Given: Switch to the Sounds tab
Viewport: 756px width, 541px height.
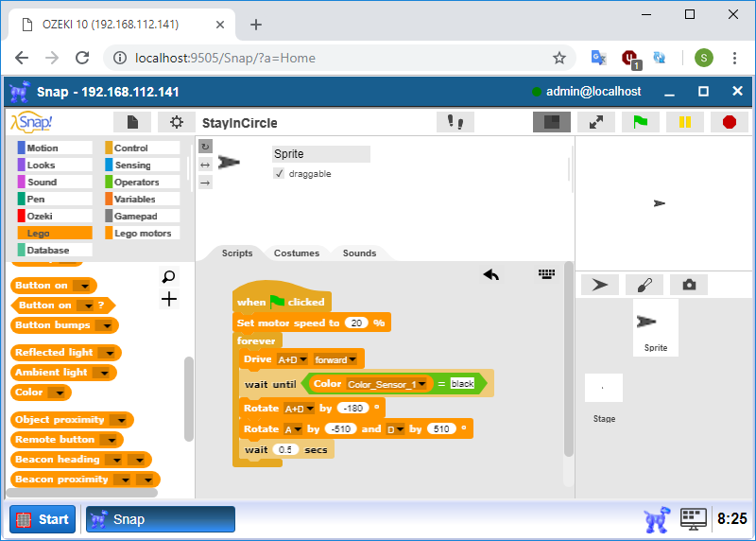Looking at the screenshot, I should (x=359, y=253).
